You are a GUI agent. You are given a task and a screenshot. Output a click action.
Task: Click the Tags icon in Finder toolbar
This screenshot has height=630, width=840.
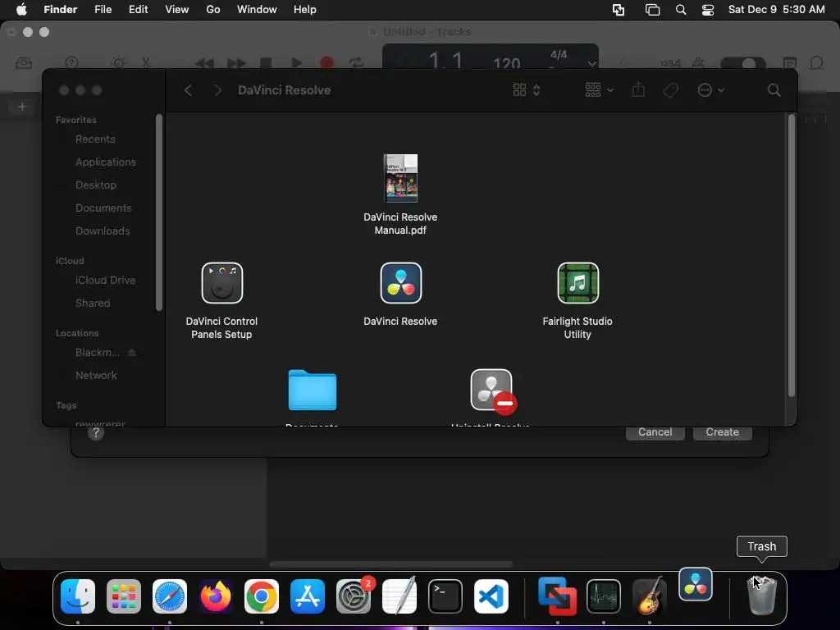pos(670,90)
